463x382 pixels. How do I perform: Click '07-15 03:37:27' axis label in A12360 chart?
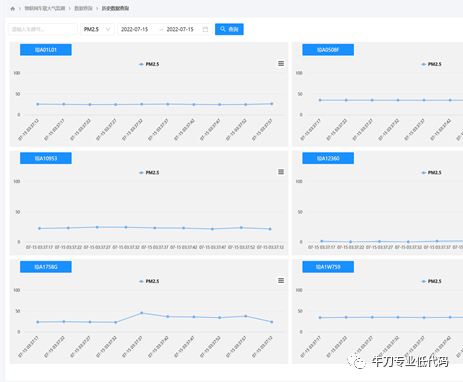coord(379,247)
